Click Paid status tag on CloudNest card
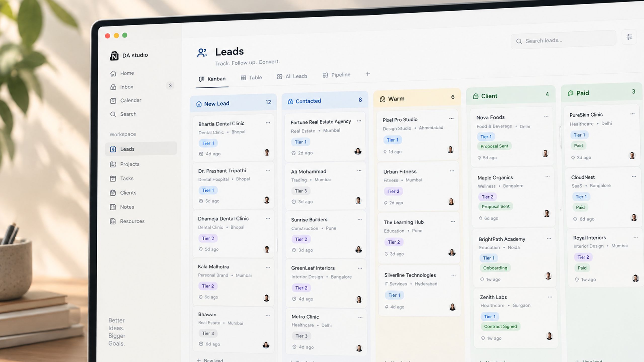 pos(580,207)
